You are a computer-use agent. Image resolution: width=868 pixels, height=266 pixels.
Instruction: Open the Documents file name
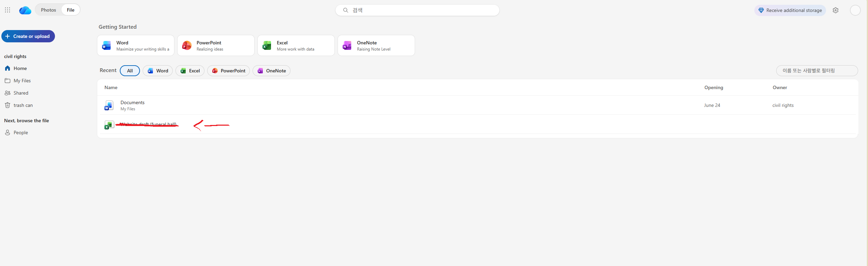[x=132, y=102]
